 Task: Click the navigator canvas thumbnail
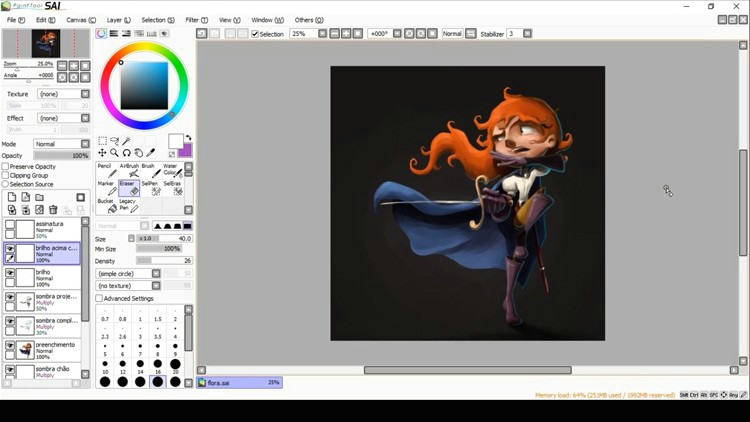pos(46,44)
